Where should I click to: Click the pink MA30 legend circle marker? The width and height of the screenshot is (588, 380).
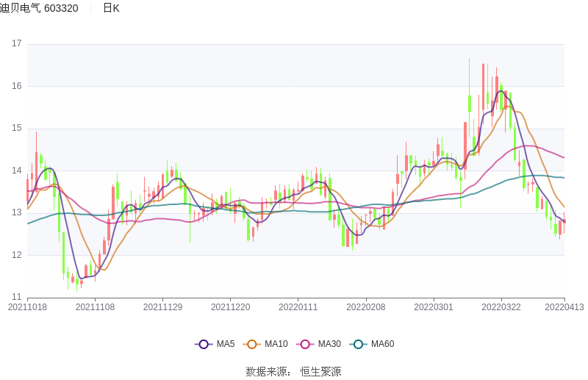click(x=305, y=344)
